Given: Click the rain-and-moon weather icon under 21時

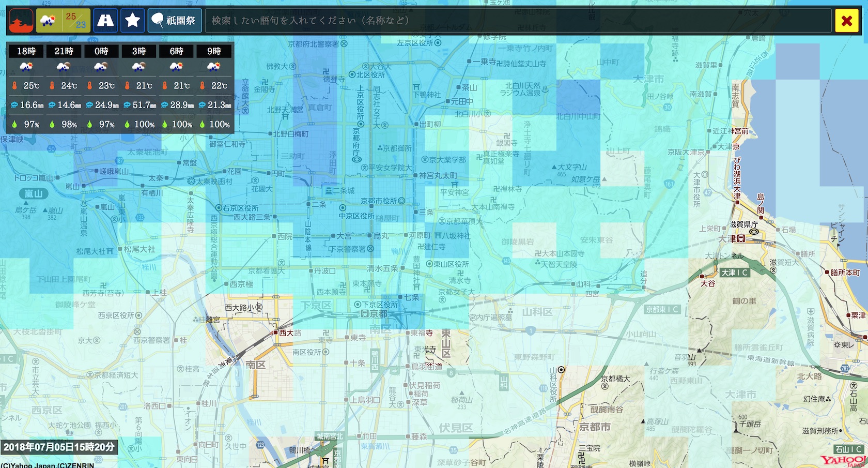Looking at the screenshot, I should coord(64,66).
